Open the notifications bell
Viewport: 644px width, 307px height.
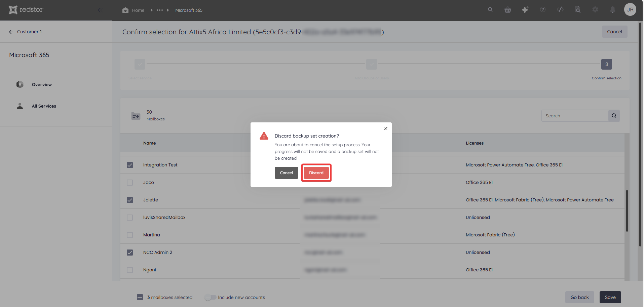click(x=613, y=10)
